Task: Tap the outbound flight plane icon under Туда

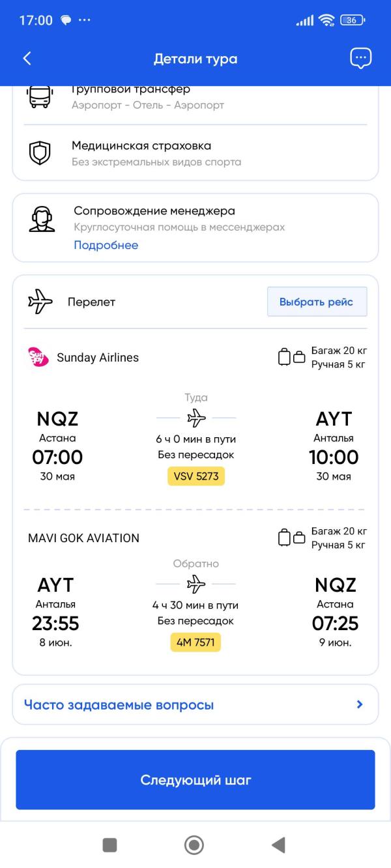Action: 196,417
